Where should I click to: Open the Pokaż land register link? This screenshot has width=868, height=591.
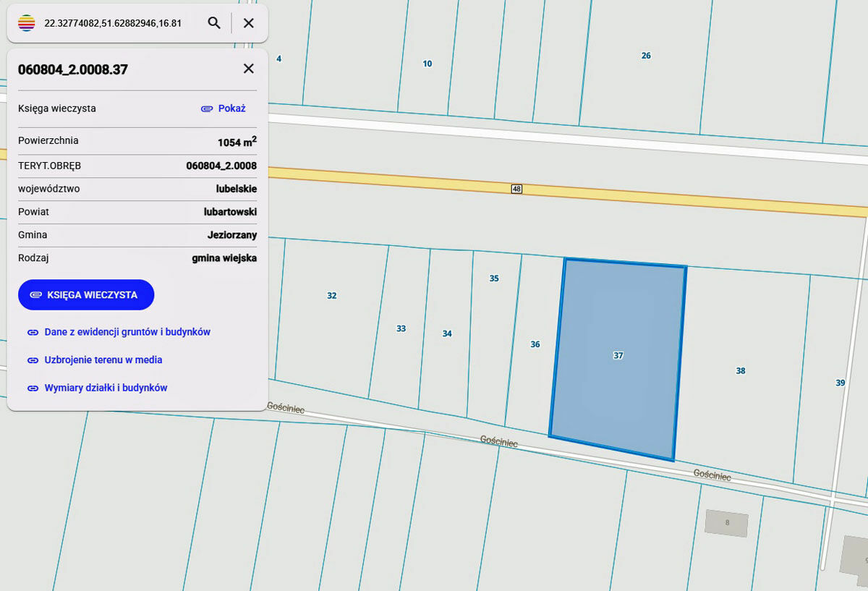231,109
